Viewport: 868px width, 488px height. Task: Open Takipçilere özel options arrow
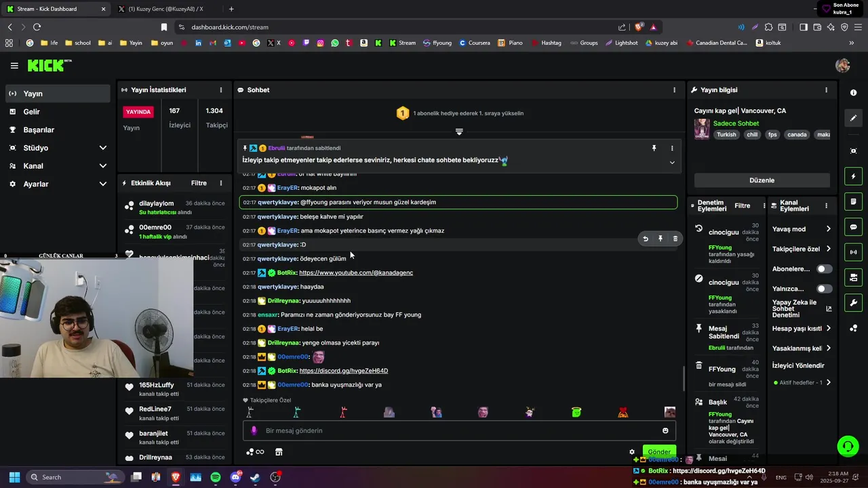(829, 249)
